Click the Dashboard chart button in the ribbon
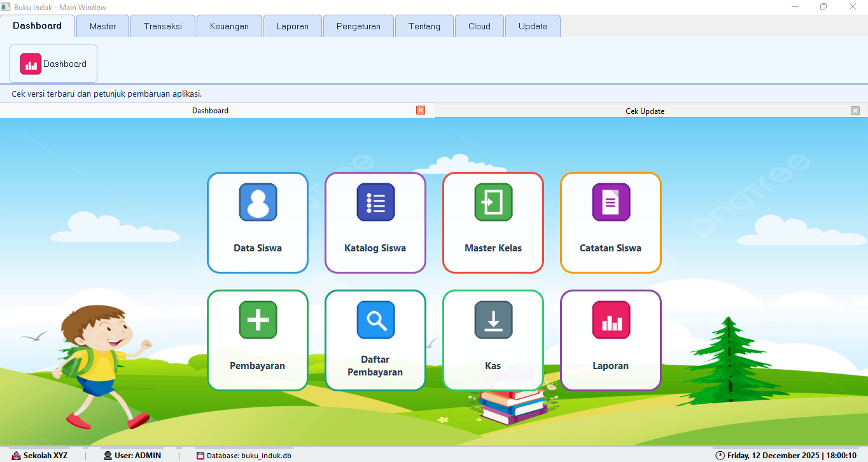 click(x=53, y=63)
